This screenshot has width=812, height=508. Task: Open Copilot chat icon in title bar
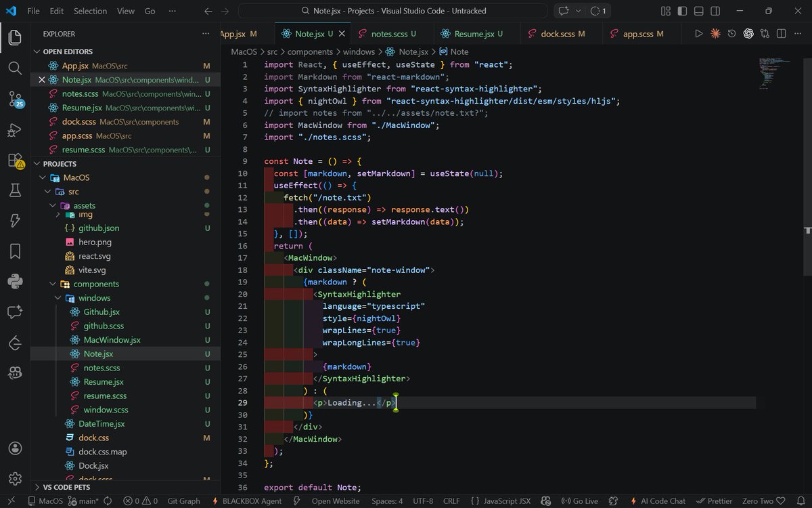[x=563, y=11]
